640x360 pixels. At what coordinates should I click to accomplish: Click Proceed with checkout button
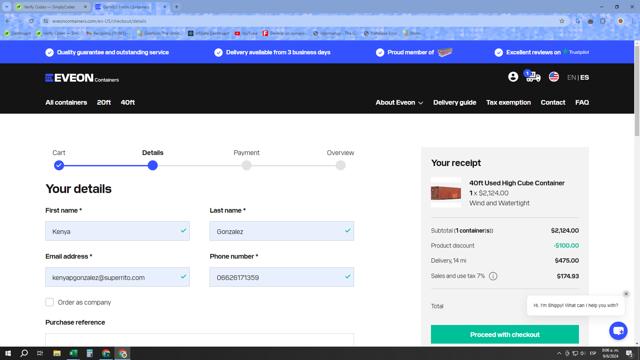coord(504,335)
